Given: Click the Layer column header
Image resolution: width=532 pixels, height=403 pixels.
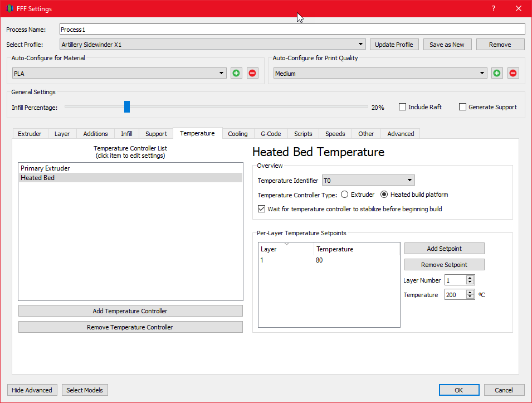Looking at the screenshot, I should pyautogui.click(x=286, y=249).
